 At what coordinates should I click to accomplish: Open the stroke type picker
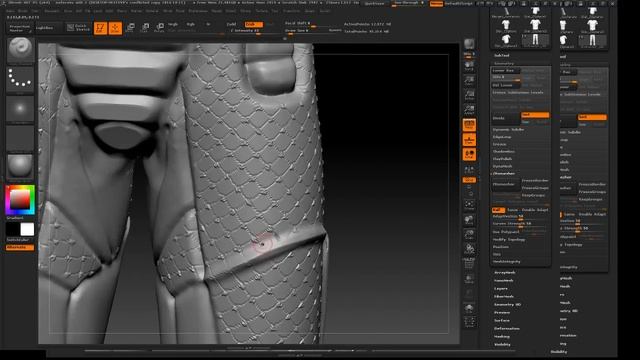[20, 79]
